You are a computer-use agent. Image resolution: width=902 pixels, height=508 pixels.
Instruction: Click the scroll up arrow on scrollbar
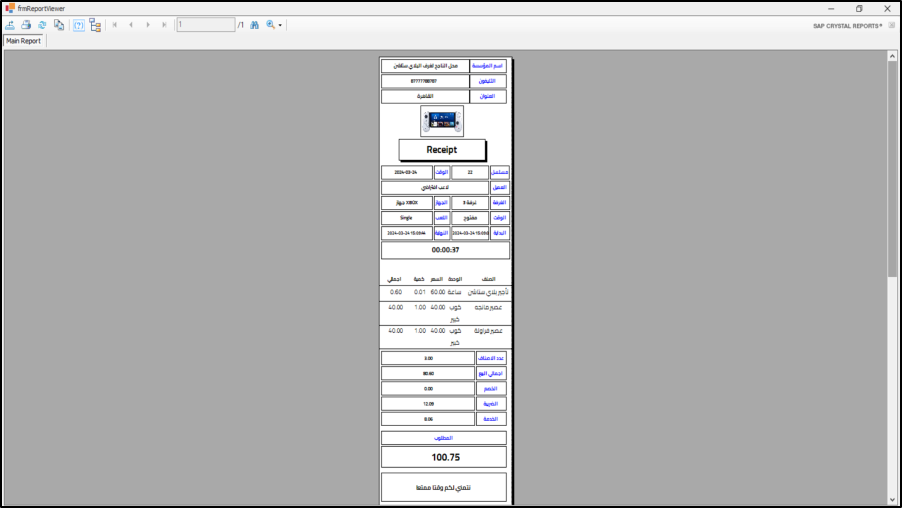892,57
